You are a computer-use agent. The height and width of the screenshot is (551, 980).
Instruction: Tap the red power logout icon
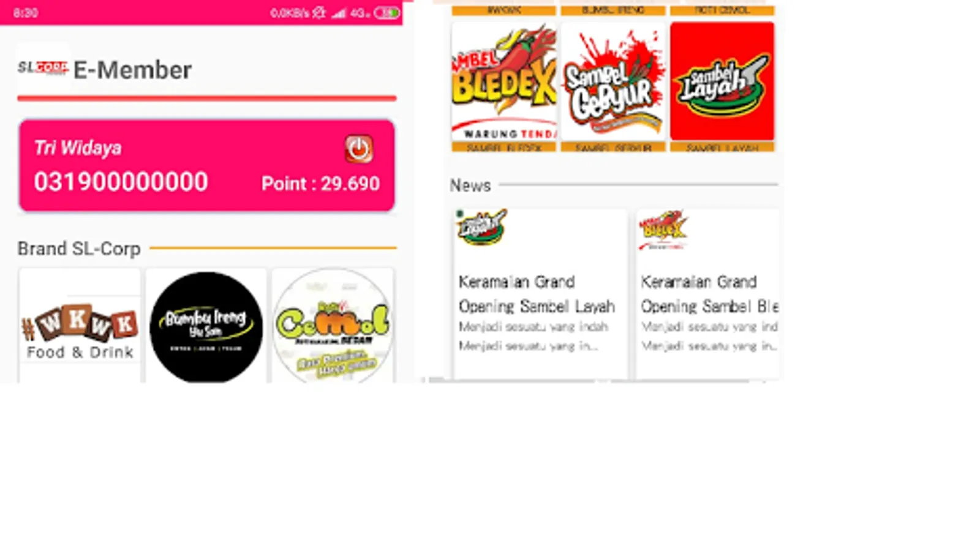[x=358, y=149]
